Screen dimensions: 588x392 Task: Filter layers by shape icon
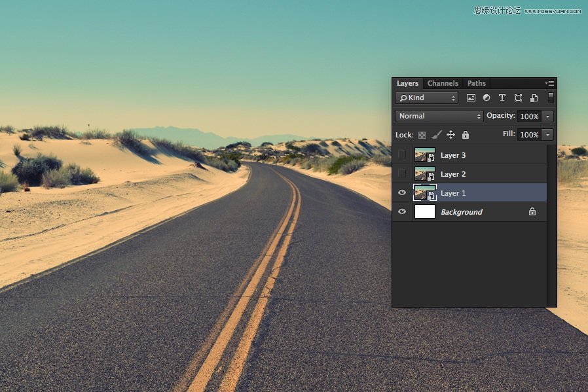[x=518, y=98]
